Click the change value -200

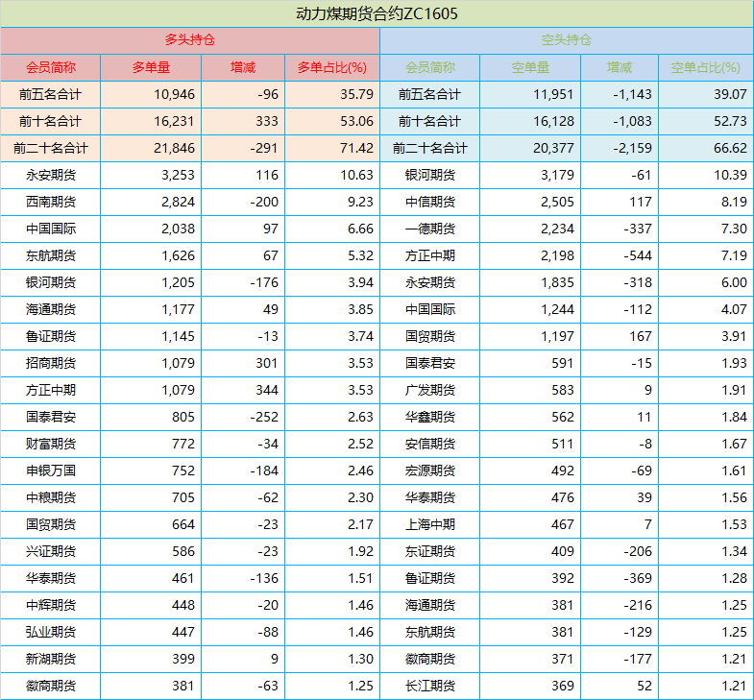[264, 202]
